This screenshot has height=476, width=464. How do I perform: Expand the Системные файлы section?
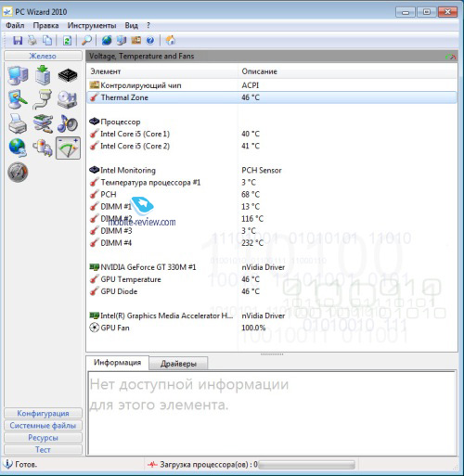click(x=43, y=425)
